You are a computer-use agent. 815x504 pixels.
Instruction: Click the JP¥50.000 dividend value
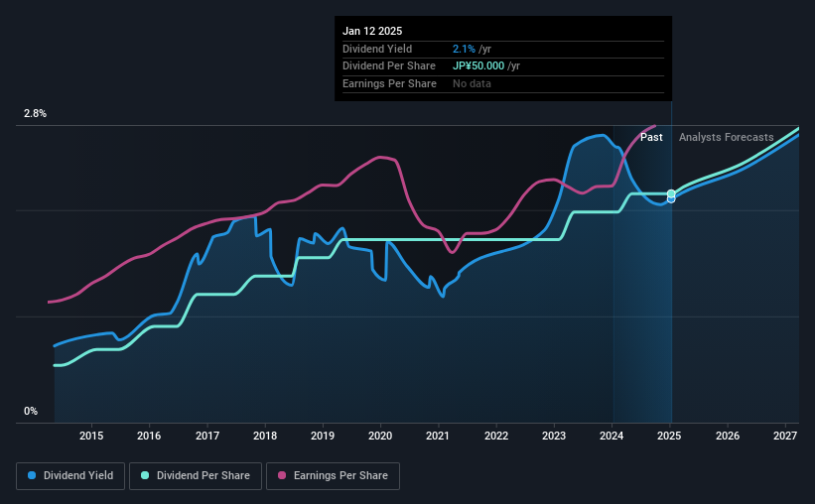(478, 66)
